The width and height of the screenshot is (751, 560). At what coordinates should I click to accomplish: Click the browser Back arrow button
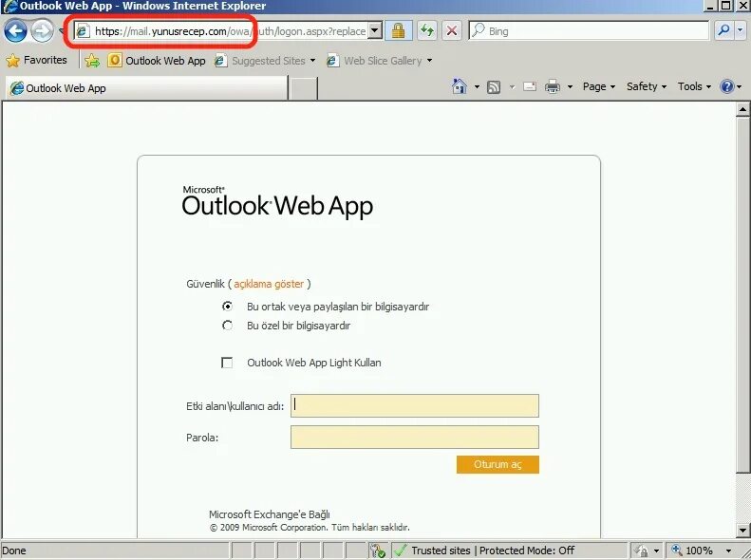(x=15, y=31)
